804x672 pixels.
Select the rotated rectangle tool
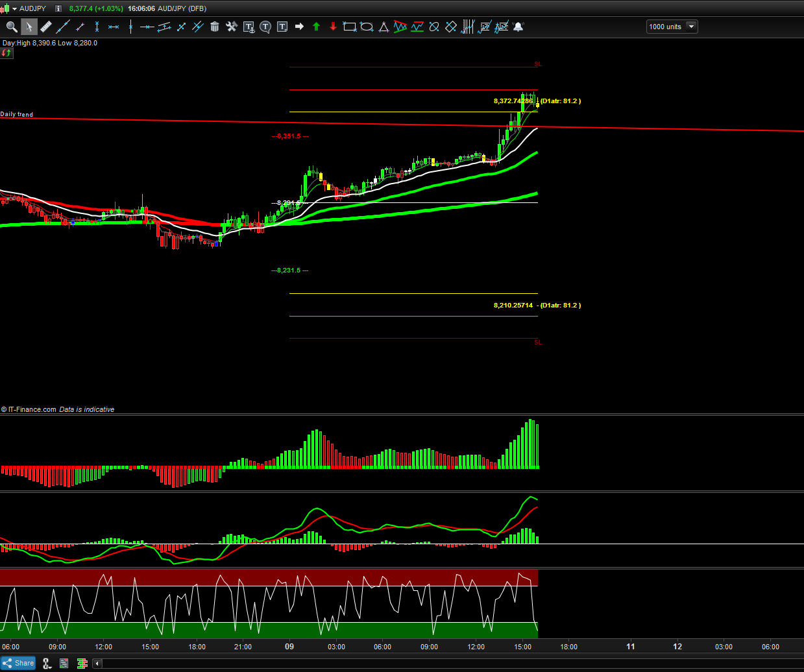point(451,27)
